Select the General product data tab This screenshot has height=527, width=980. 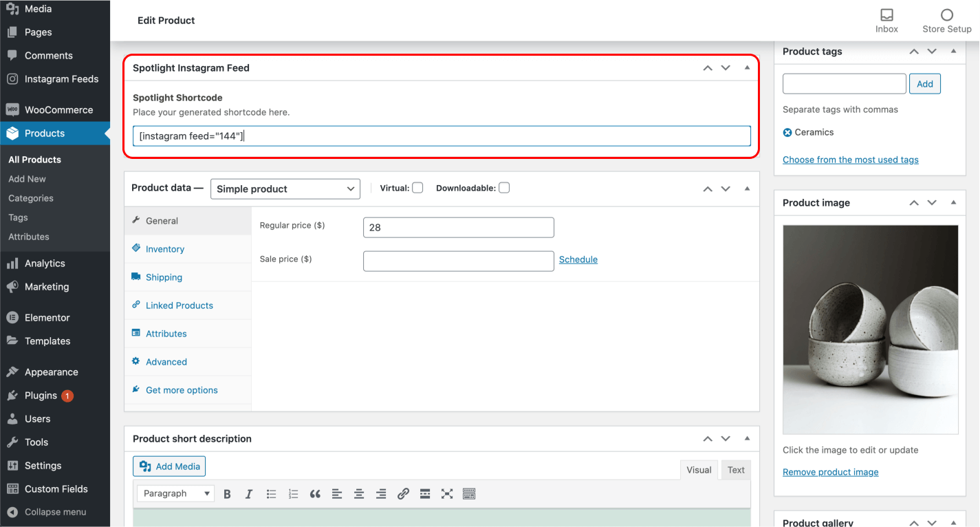188,221
